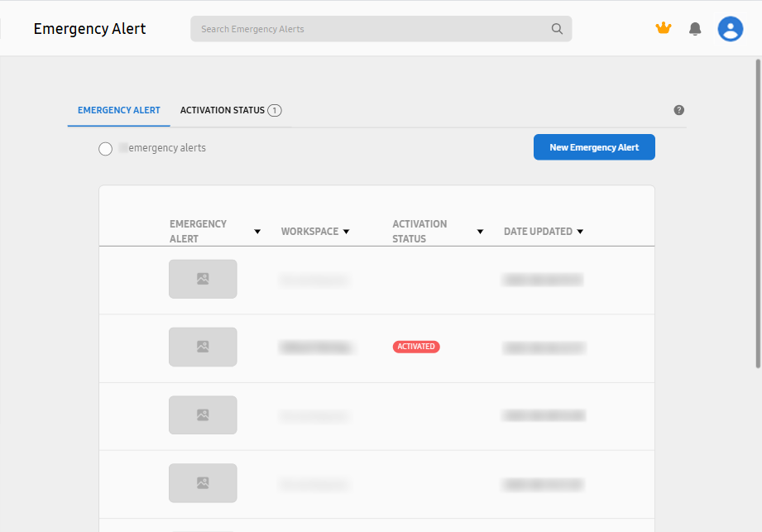Select the activated alert's thumbnail

coord(203,347)
